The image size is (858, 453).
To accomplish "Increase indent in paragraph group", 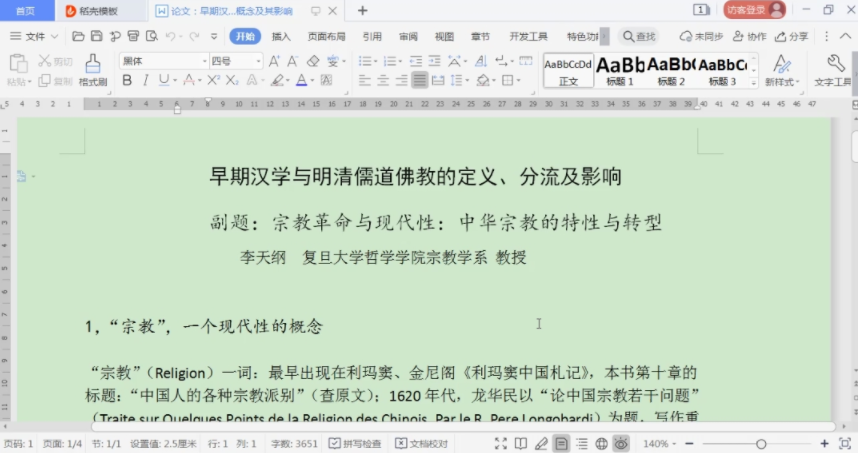I will (434, 61).
